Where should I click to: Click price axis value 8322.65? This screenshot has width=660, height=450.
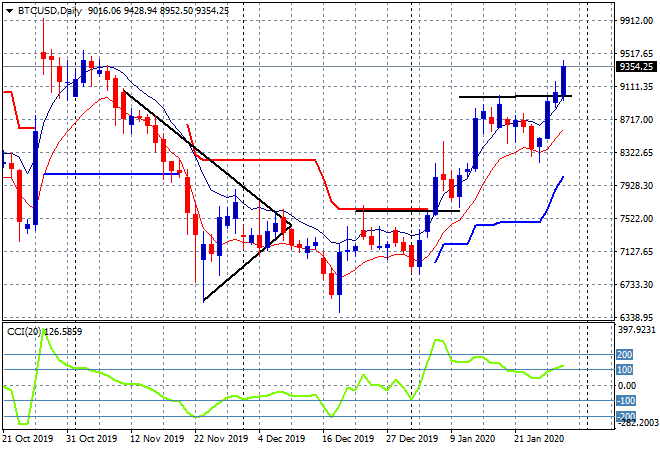click(636, 152)
